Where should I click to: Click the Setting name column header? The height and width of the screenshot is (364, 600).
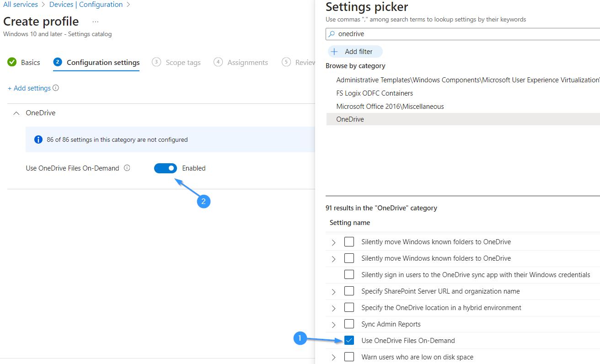coord(350,223)
